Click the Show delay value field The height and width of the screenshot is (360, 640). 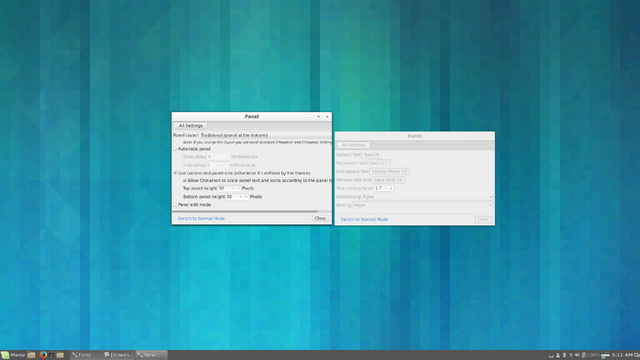point(213,157)
